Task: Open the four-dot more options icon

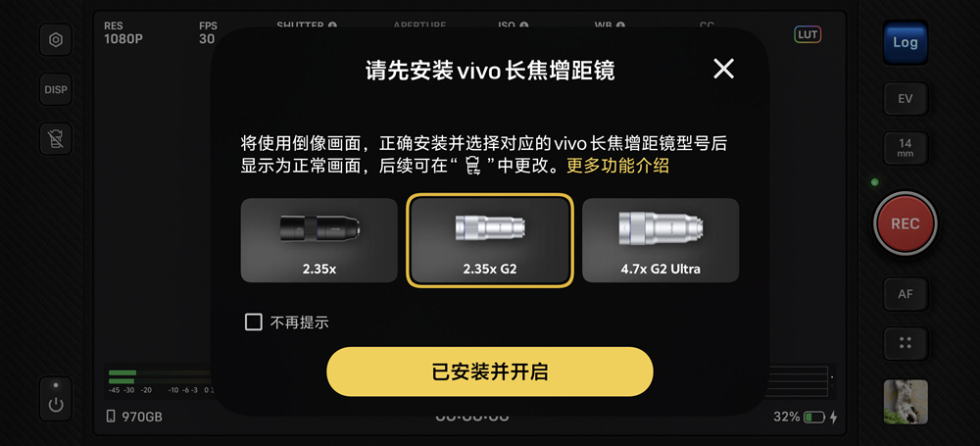Action: point(905,343)
